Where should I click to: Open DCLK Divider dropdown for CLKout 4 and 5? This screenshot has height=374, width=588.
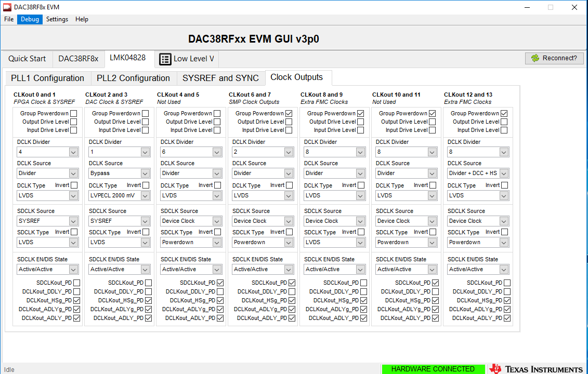[x=191, y=152]
